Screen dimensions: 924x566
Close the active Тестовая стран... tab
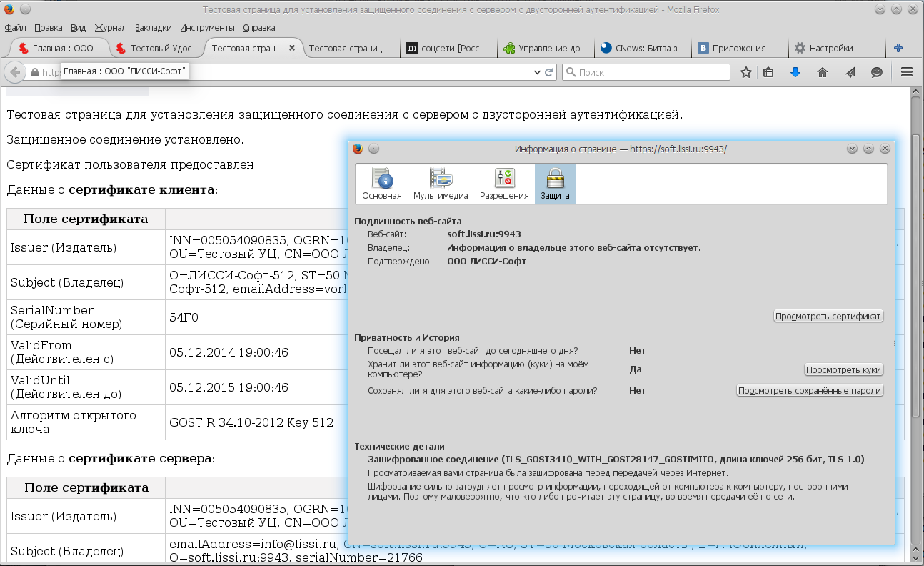point(291,48)
